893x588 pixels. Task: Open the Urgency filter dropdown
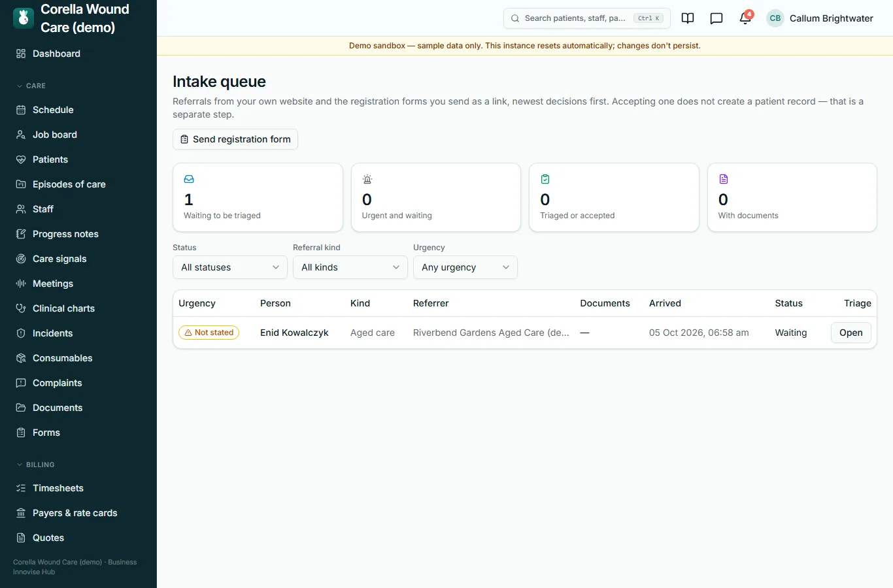[465, 267]
